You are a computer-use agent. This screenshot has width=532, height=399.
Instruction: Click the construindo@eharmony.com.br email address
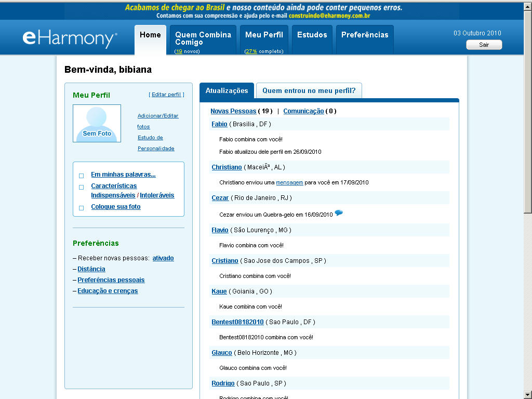(x=329, y=16)
